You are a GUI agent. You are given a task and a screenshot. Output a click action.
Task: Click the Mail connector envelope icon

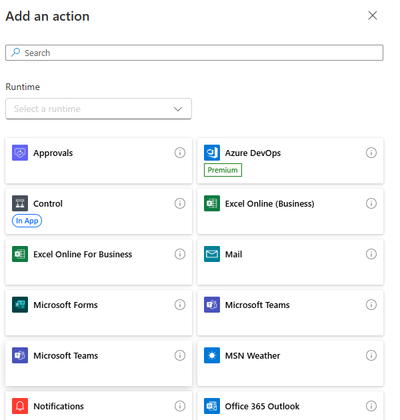click(x=212, y=254)
